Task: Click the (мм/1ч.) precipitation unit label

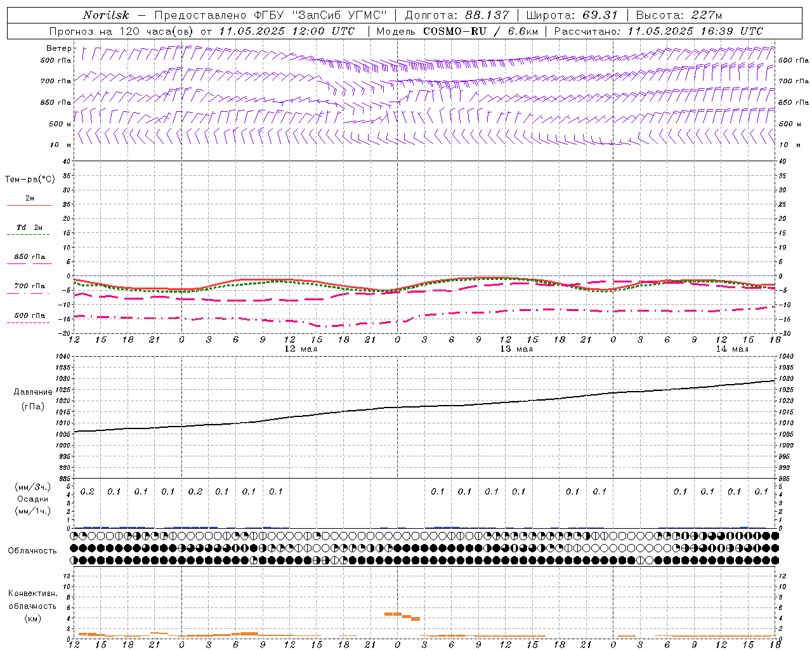Action: pos(33,511)
